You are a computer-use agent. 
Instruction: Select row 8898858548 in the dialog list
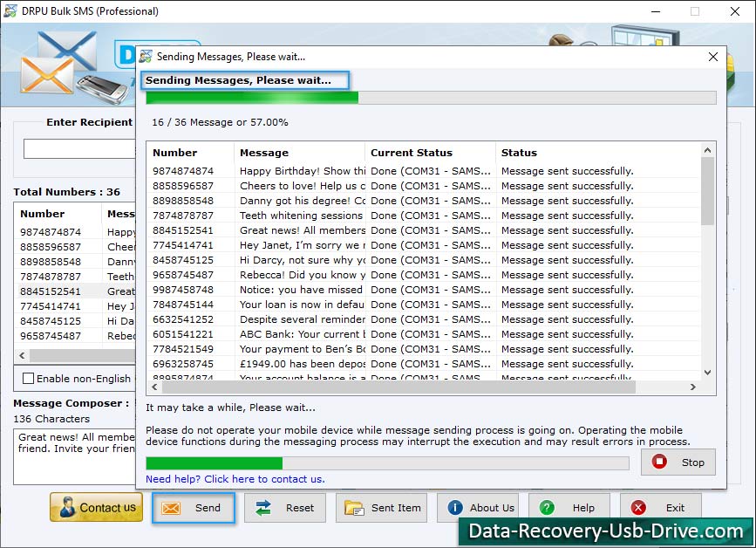425,201
